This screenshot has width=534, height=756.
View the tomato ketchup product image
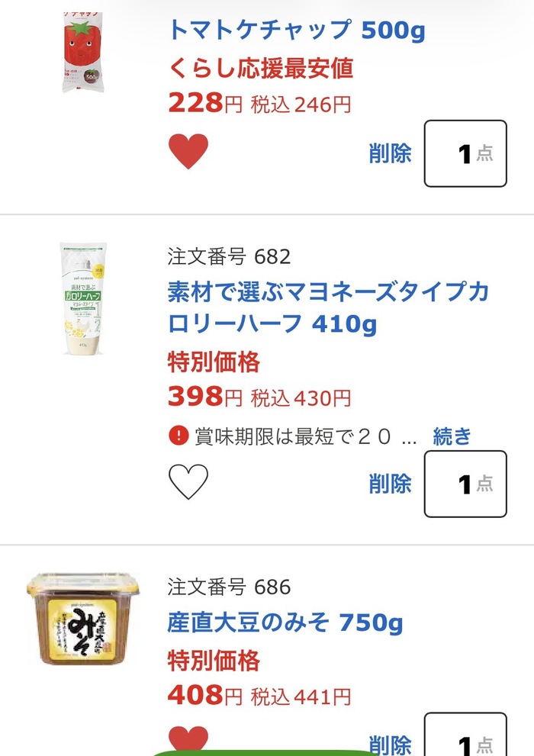(83, 52)
